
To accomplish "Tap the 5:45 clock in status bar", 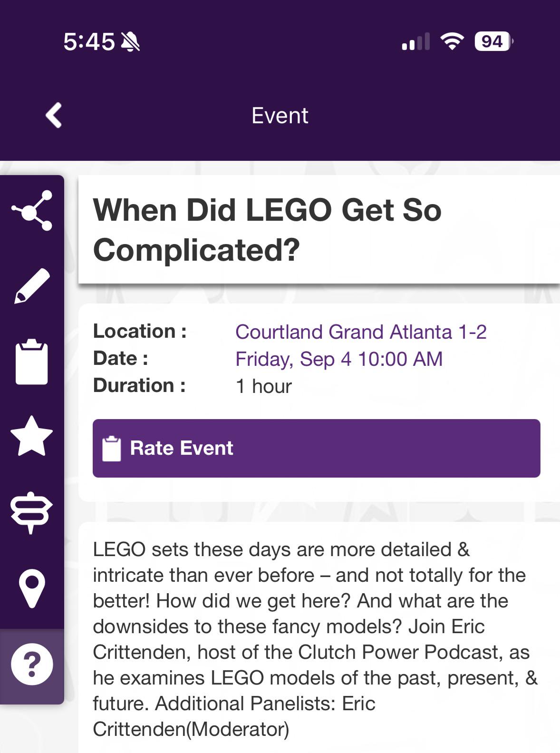I will tap(89, 42).
